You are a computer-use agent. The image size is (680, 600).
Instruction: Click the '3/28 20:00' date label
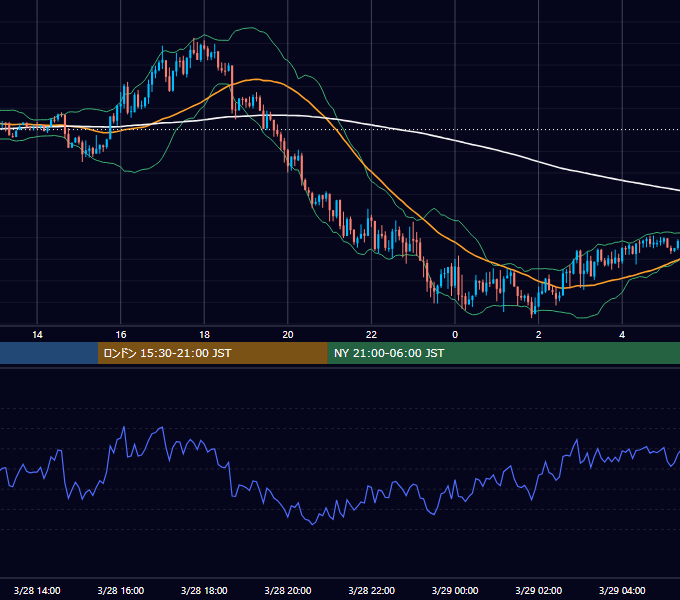288,590
